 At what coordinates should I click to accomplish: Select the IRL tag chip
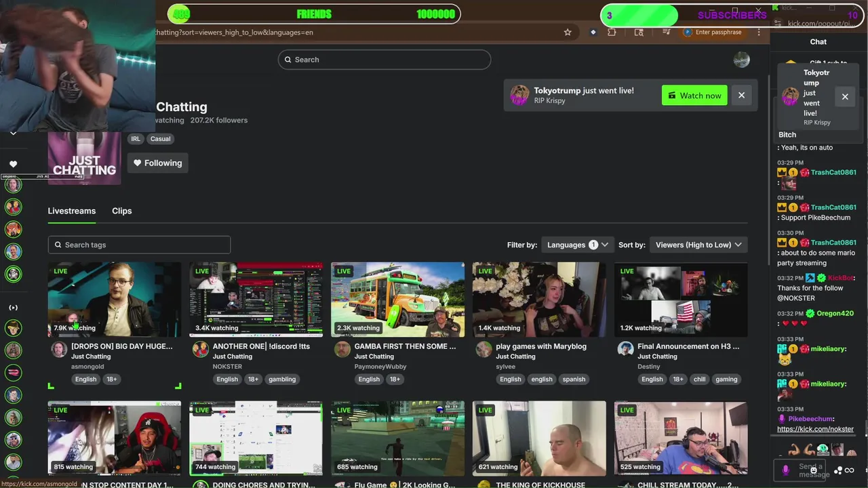pos(136,139)
